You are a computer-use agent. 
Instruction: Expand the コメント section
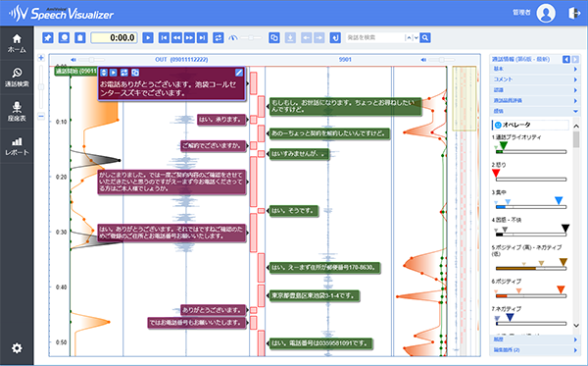535,79
